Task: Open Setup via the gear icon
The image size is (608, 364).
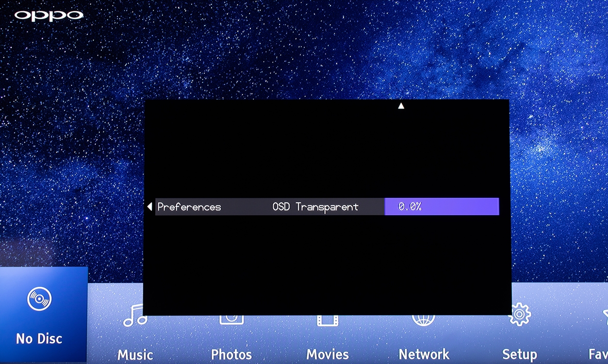Action: click(x=519, y=315)
